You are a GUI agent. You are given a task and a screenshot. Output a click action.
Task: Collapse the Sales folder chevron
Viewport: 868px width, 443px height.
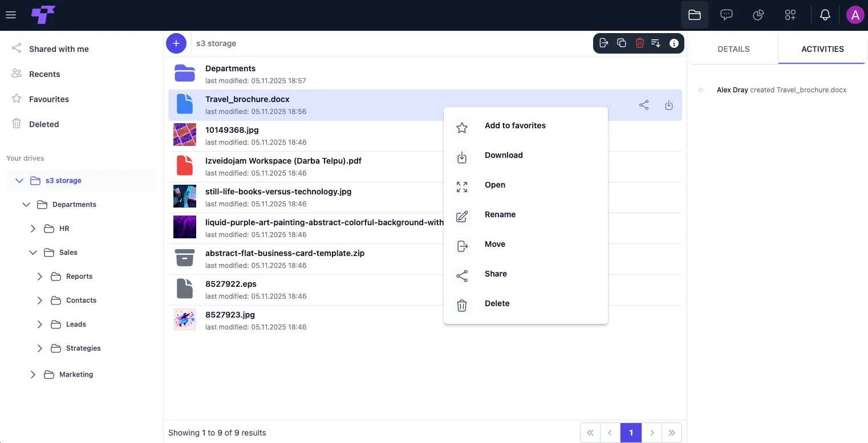click(33, 253)
